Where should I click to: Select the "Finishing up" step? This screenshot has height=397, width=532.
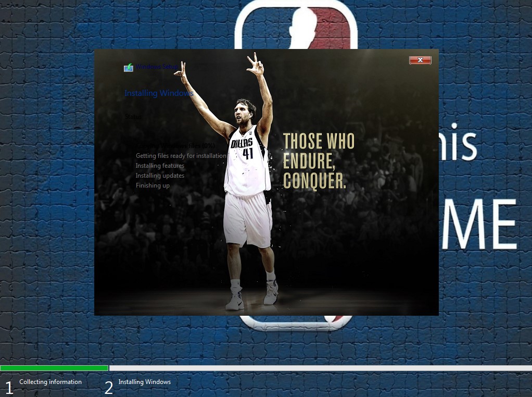[x=153, y=185]
